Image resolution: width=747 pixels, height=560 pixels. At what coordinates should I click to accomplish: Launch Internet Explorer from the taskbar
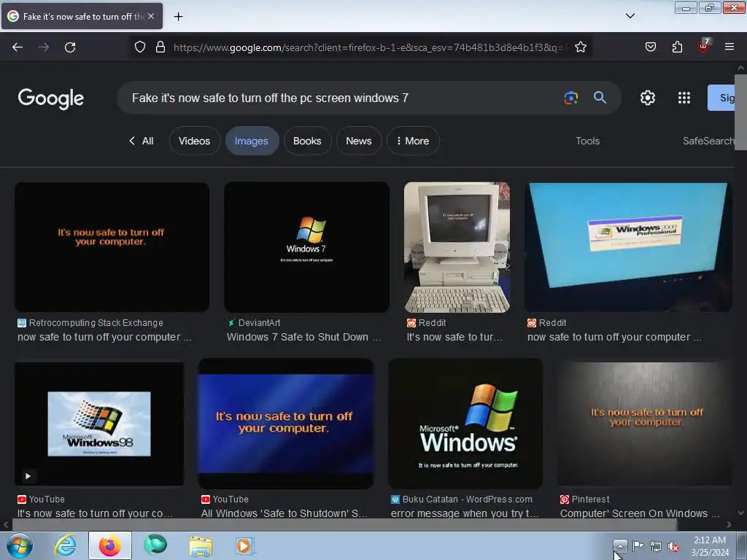(65, 545)
